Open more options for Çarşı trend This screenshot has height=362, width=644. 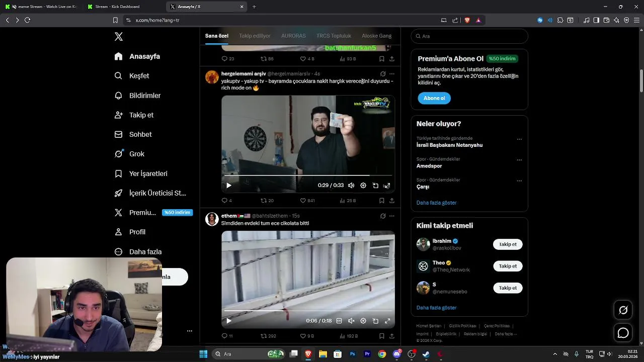point(519,180)
